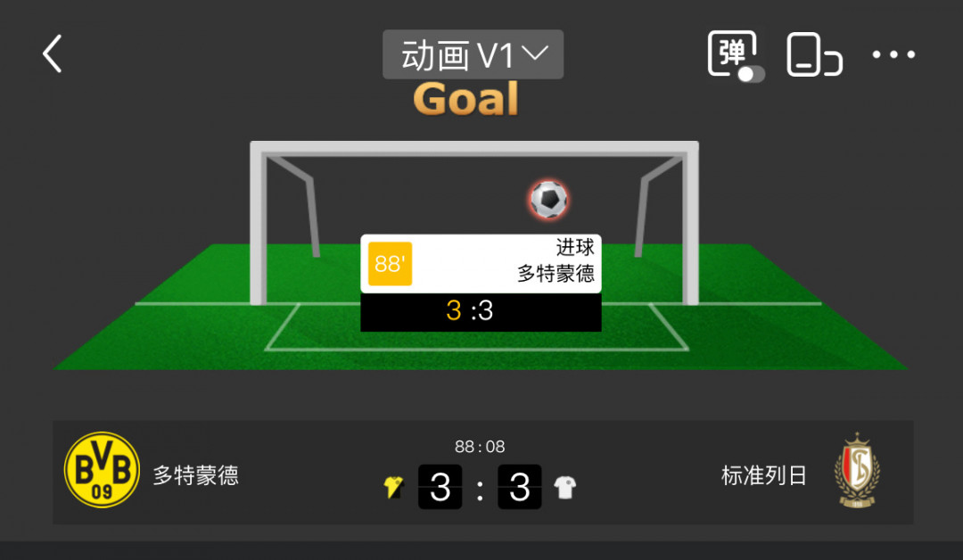The image size is (963, 560).
Task: Open the 动画 V1 dropdown
Action: 473,54
